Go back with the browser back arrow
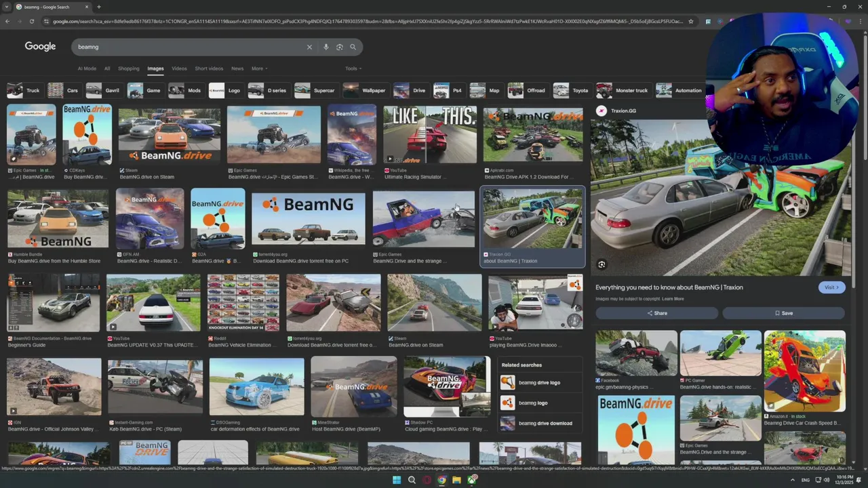Image resolution: width=868 pixels, height=488 pixels. pos(7,21)
